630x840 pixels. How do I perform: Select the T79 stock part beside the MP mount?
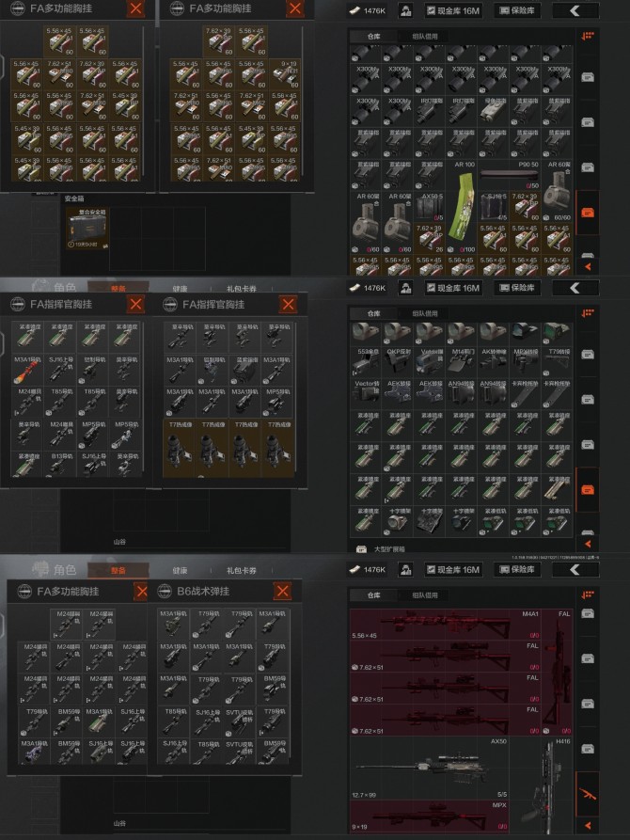pyautogui.click(x=557, y=361)
